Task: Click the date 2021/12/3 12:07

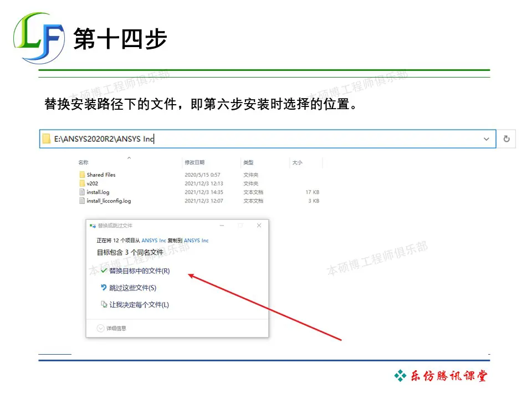Action: 204,201
